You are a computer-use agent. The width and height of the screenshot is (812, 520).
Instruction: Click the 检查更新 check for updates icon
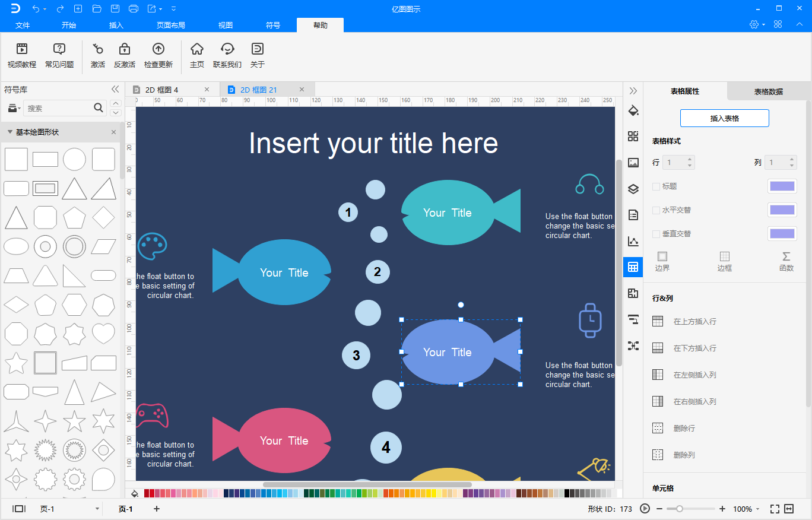click(x=158, y=49)
